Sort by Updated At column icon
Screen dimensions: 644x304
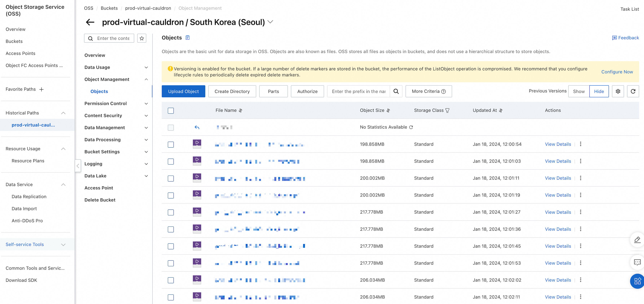click(x=501, y=110)
